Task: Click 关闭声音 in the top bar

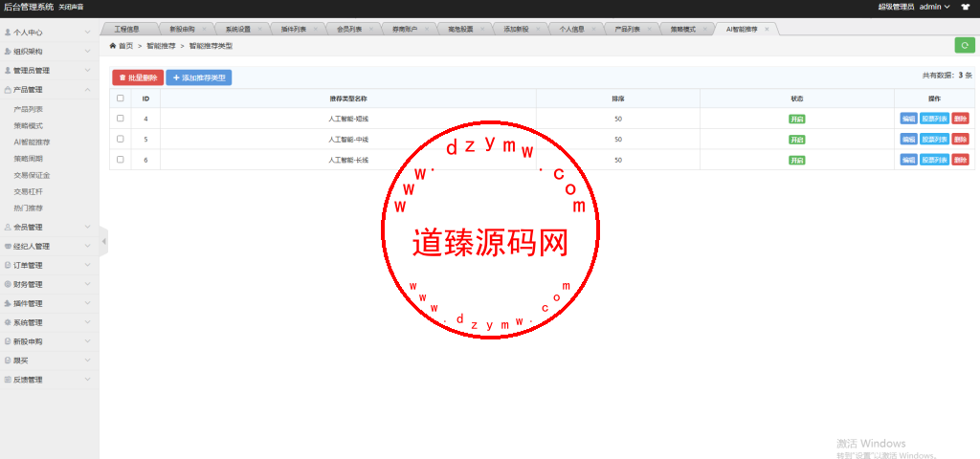Action: click(71, 7)
